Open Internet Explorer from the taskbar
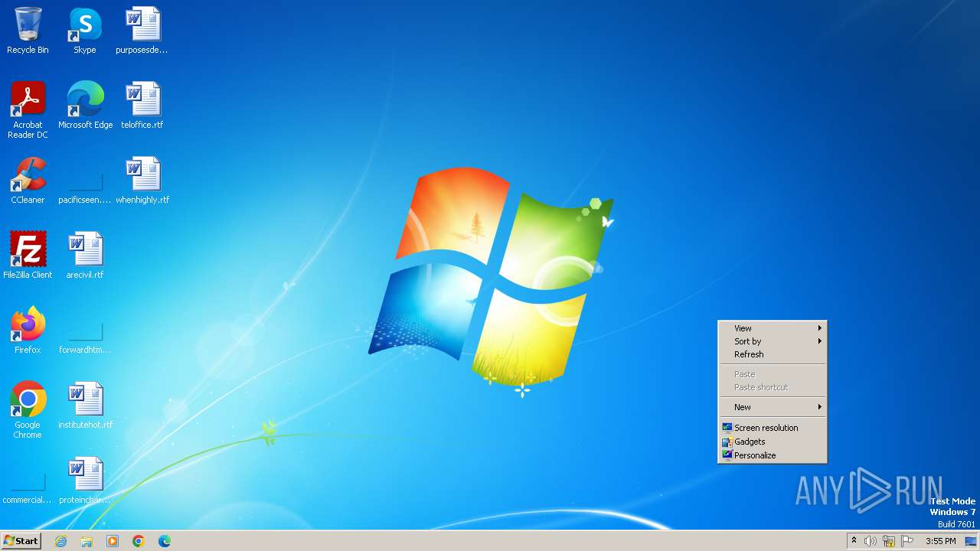This screenshot has width=980, height=551. click(x=60, y=541)
